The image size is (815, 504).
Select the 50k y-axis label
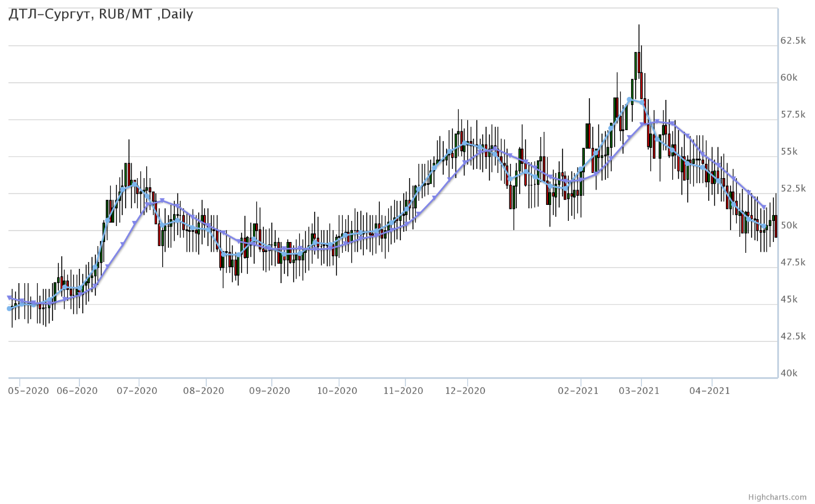click(789, 225)
